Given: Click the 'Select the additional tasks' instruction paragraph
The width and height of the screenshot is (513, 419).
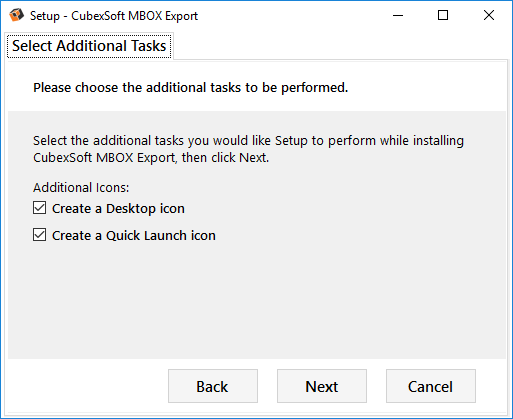Looking at the screenshot, I should point(248,149).
